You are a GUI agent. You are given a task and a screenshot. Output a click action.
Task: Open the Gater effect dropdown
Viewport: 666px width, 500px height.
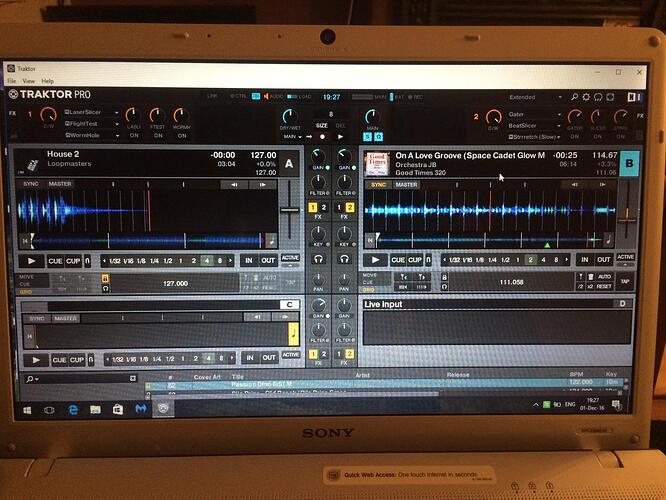tap(559, 114)
